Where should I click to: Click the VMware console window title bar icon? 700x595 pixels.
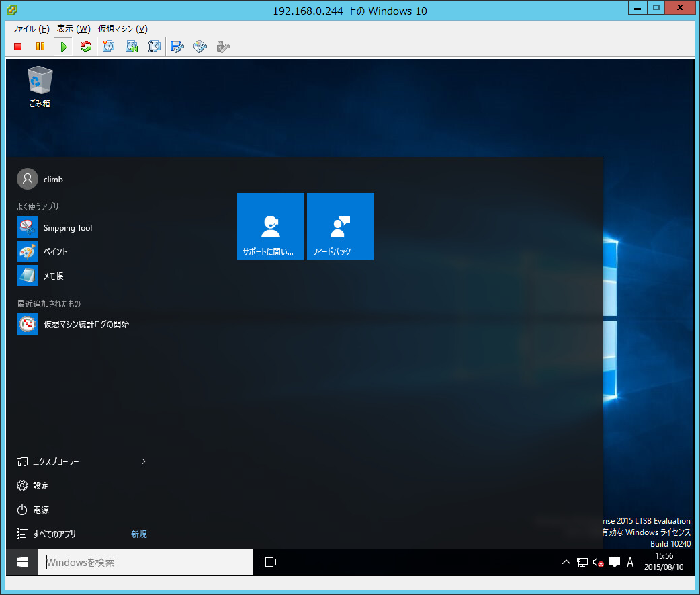coord(12,10)
